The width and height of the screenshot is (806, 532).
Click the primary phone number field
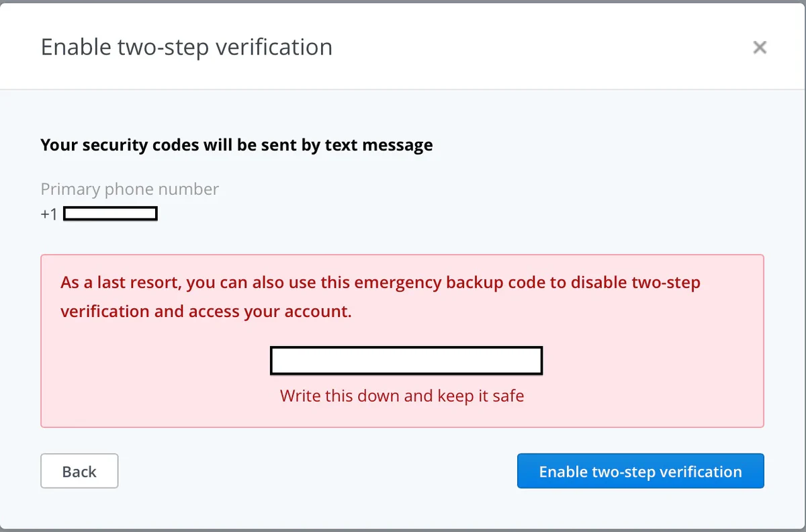(x=110, y=213)
